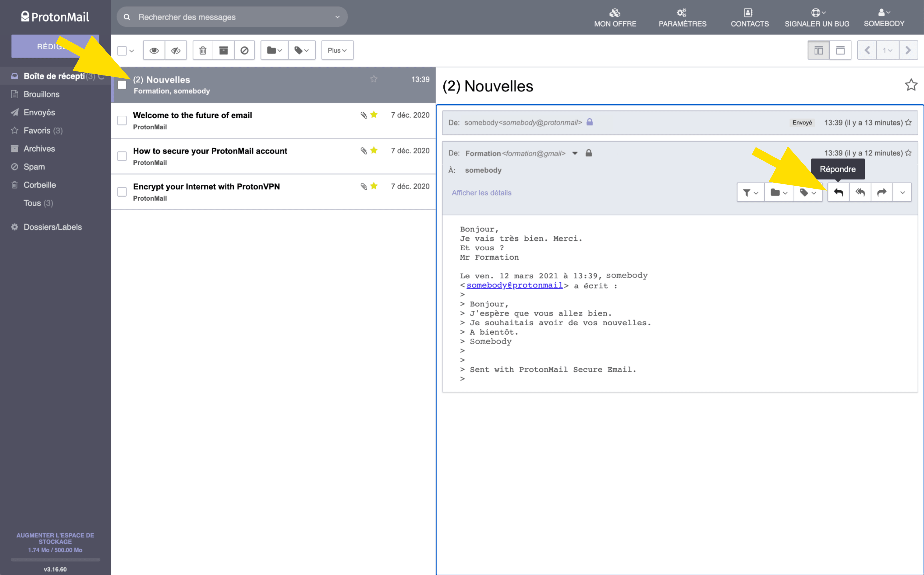Click the Reply all double-arrow icon
924x575 pixels.
click(860, 192)
